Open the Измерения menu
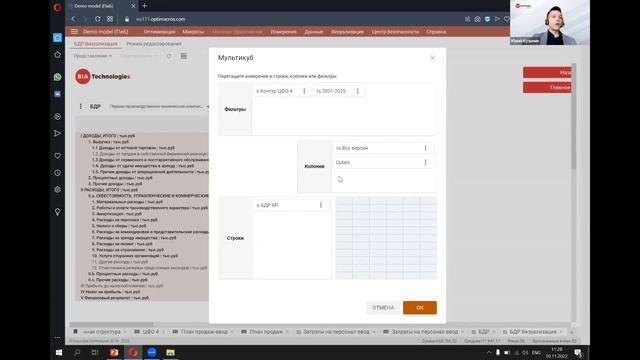Viewport: 640px width, 360px height. 283,31
